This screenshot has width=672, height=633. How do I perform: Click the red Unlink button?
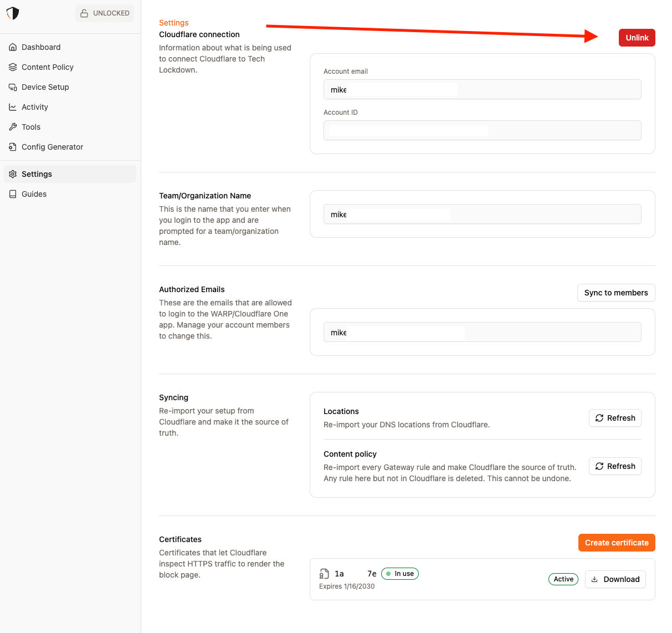637,38
